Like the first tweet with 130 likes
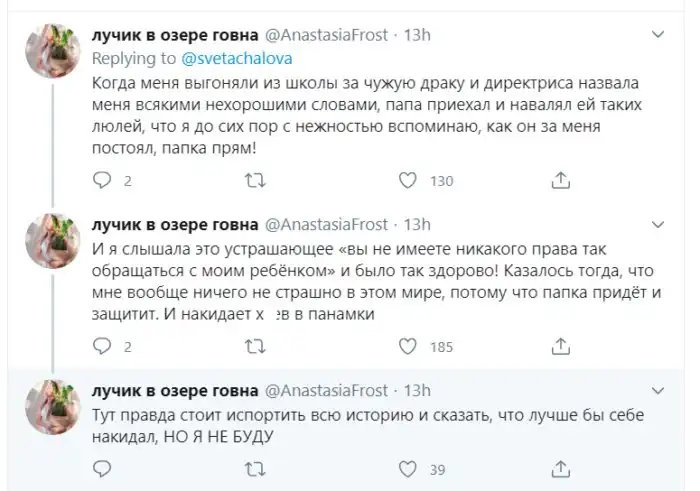Screen dimensions: 700x491 tap(408, 181)
